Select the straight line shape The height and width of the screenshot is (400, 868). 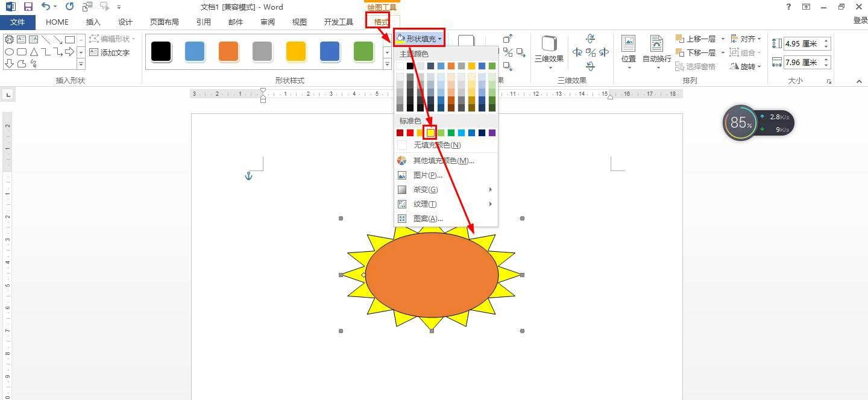point(45,40)
